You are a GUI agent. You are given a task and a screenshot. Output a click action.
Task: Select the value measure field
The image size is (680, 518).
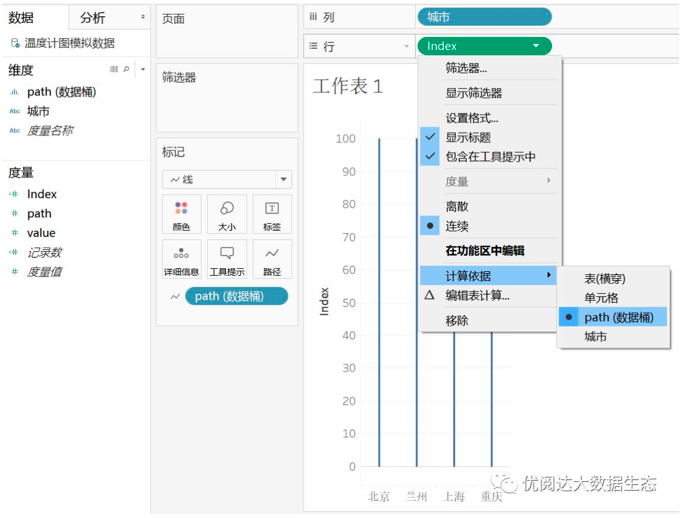(41, 233)
